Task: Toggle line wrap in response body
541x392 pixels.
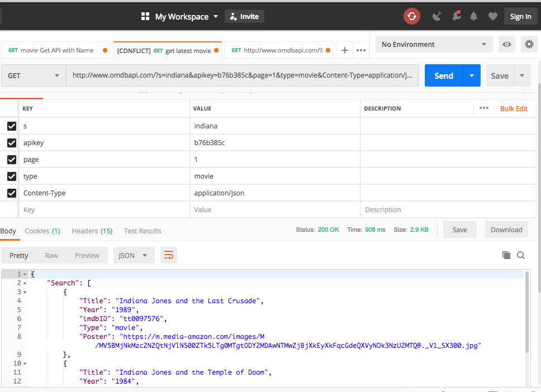Action: click(x=168, y=255)
